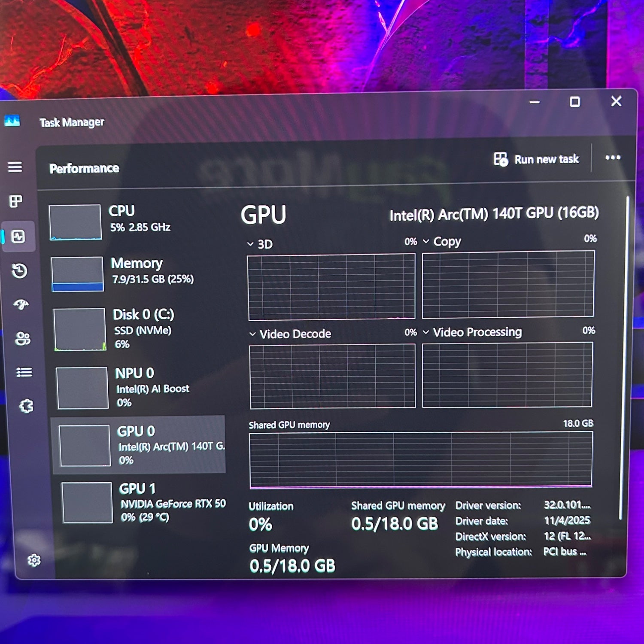Click the Run new task icon
This screenshot has width=644, height=644.
501,159
